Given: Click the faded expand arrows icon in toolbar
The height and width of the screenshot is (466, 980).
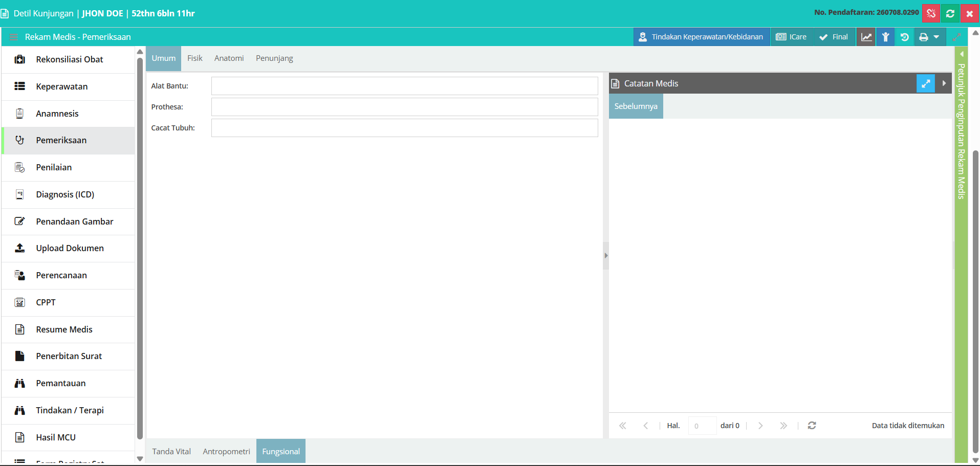Looking at the screenshot, I should click(956, 37).
